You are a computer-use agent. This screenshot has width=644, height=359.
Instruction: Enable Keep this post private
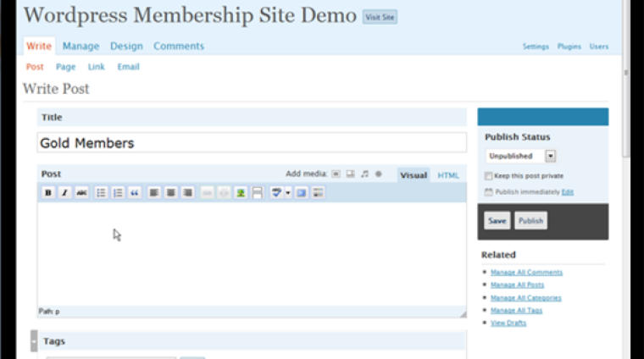pos(488,176)
